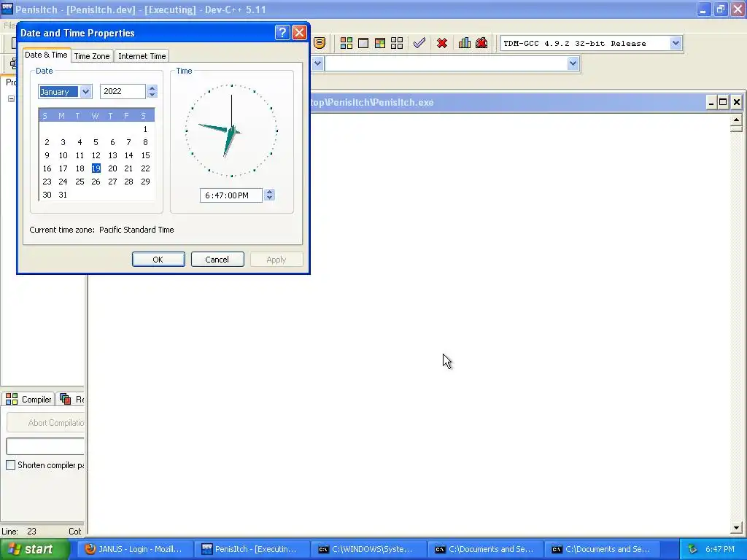Click the Abort Compilation button
Image resolution: width=747 pixels, height=560 pixels.
[x=46, y=422]
